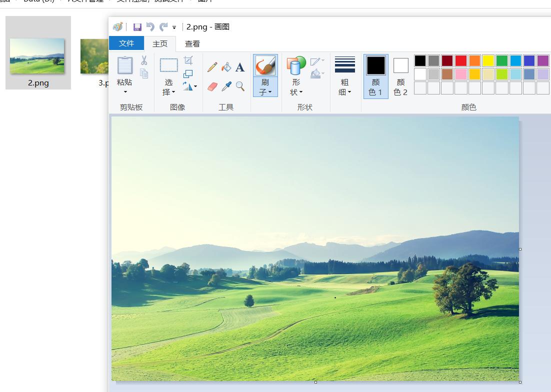This screenshot has height=392, width=551.
Task: Set 颜色 1 as the active color slot
Action: 375,76
